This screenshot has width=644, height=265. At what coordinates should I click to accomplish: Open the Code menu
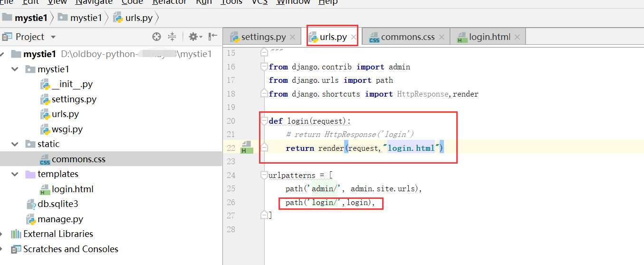(x=132, y=2)
